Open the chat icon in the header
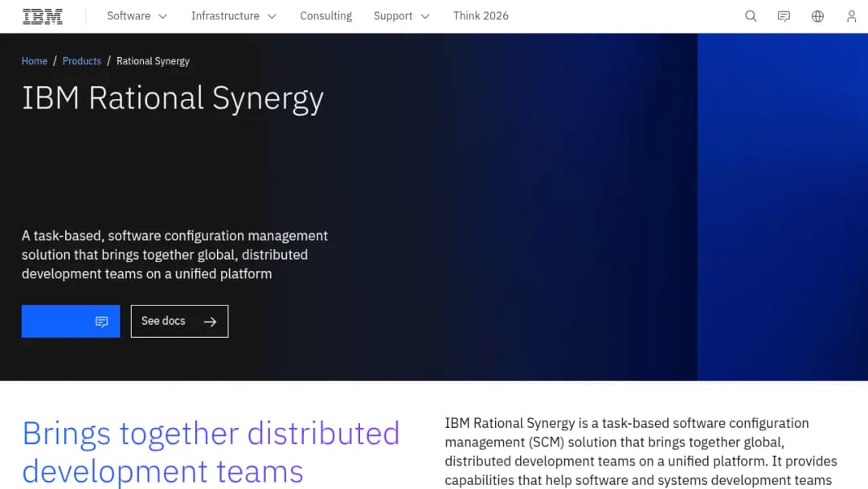This screenshot has height=489, width=868. pyautogui.click(x=784, y=16)
